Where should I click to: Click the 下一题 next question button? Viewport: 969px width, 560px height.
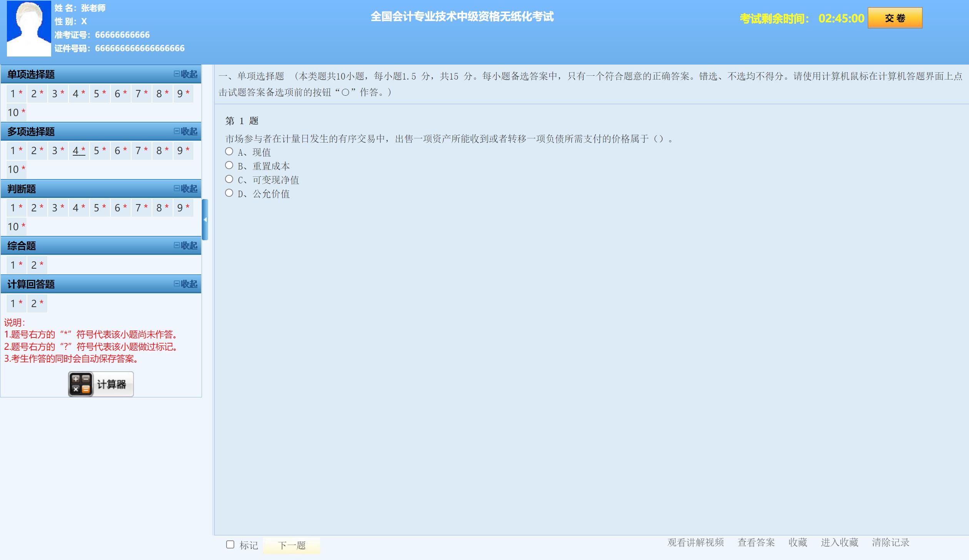(x=292, y=545)
